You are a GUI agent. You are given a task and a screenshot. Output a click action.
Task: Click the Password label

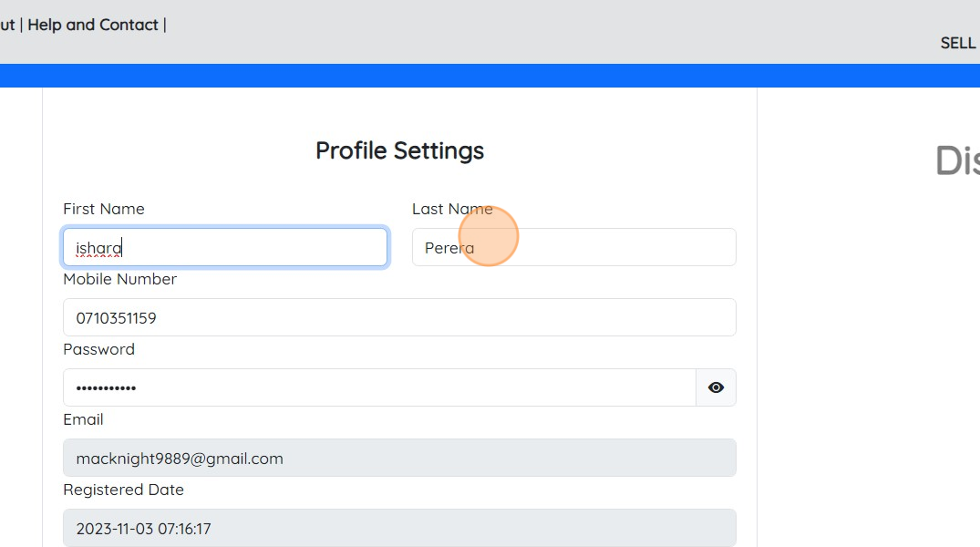[98, 349]
